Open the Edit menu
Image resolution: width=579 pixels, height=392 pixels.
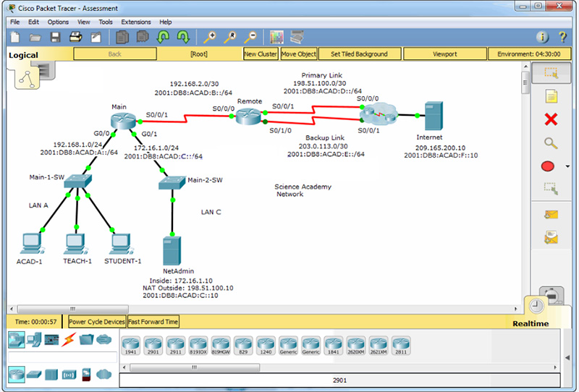pyautogui.click(x=33, y=22)
